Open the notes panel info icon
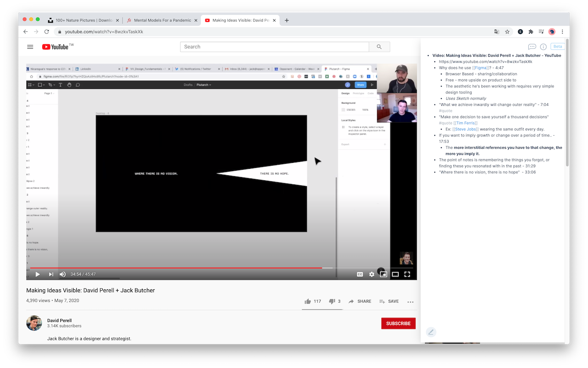 (543, 46)
